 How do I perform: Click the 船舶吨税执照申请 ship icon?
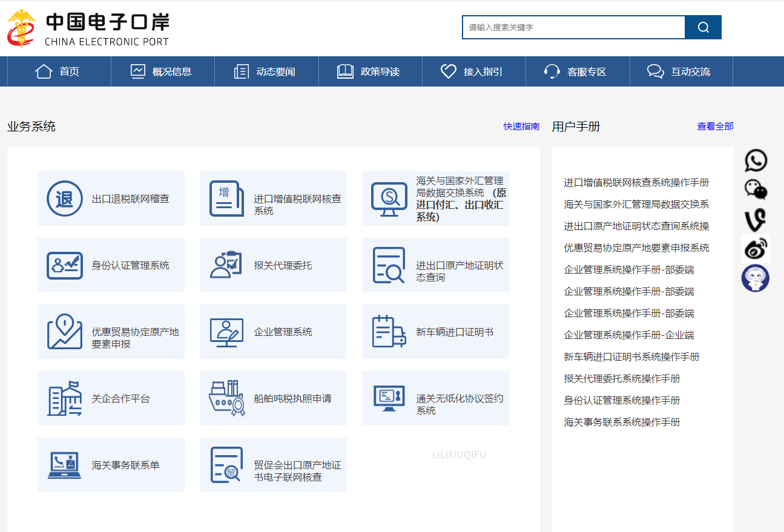coord(226,398)
